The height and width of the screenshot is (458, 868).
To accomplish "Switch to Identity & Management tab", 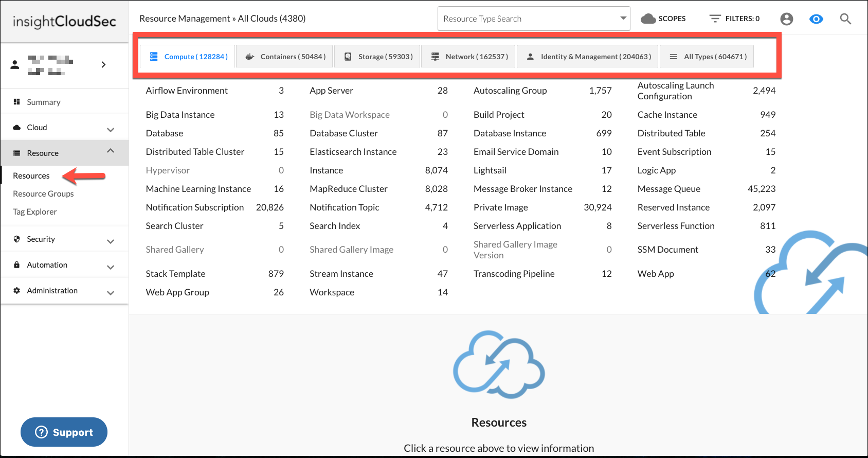I will tap(588, 57).
